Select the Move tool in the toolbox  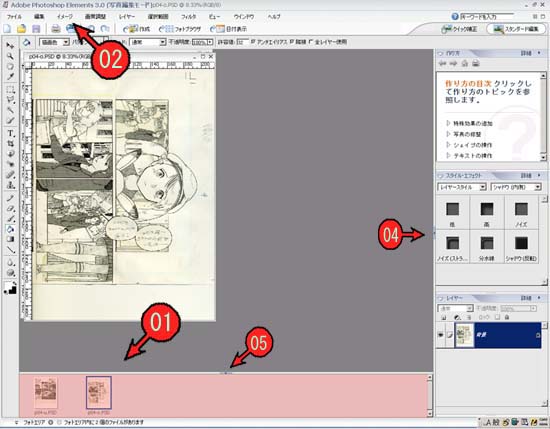(x=10, y=46)
